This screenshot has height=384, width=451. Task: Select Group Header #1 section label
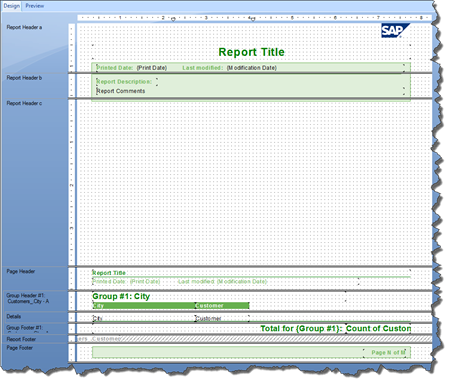27,298
